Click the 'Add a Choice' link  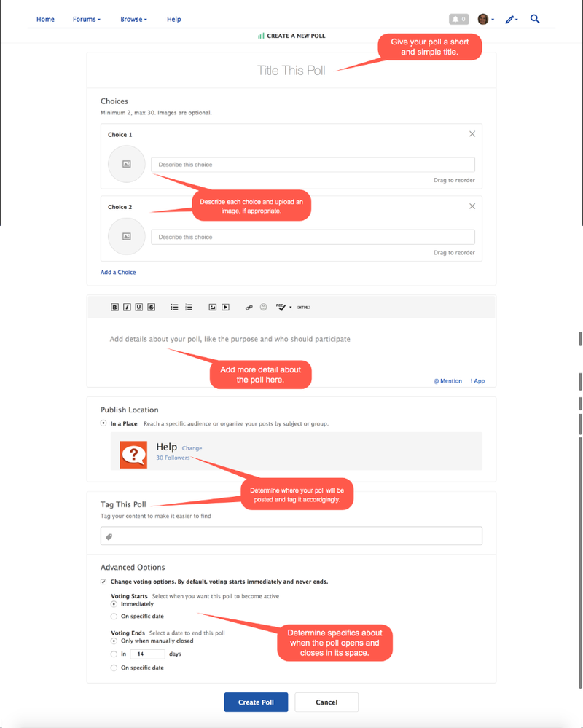(118, 272)
